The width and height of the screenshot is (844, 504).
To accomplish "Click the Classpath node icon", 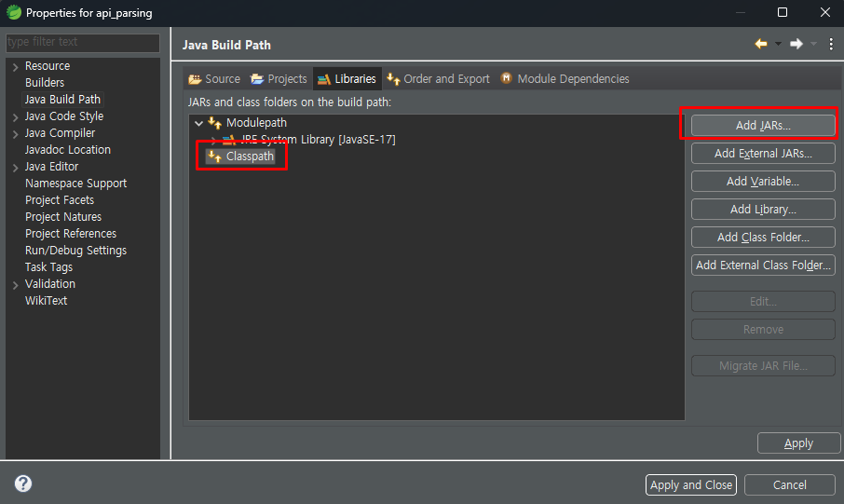I will [215, 157].
